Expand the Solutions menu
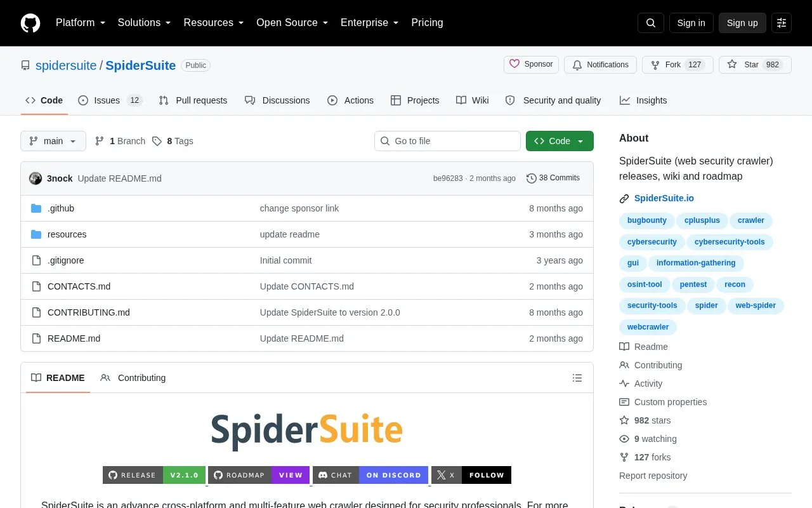 click(x=145, y=23)
